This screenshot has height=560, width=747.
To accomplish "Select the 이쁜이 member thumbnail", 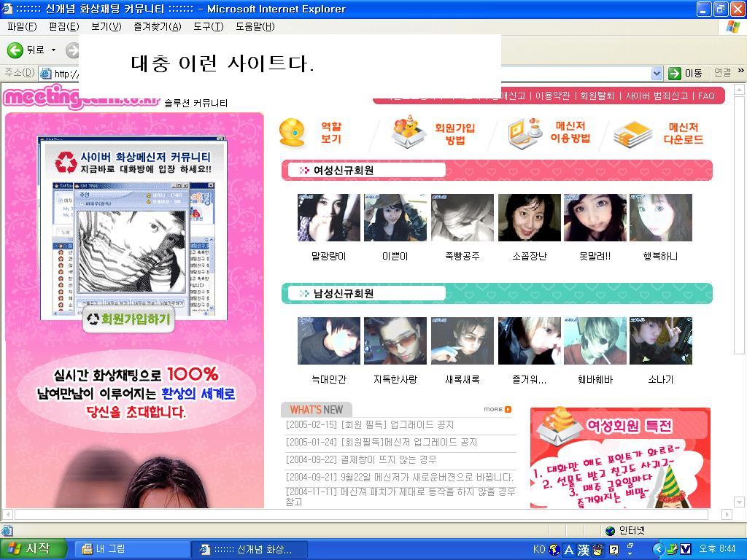I will tap(395, 217).
